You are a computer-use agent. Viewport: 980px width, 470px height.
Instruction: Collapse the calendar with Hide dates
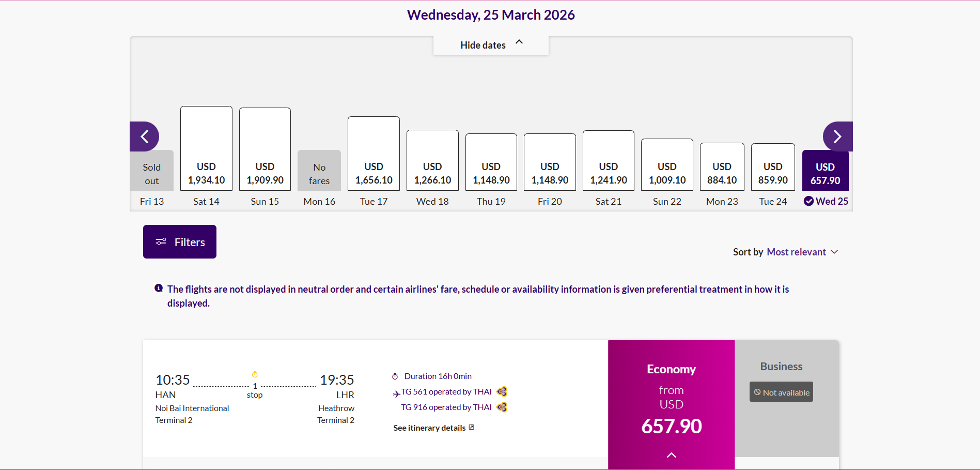pos(491,45)
